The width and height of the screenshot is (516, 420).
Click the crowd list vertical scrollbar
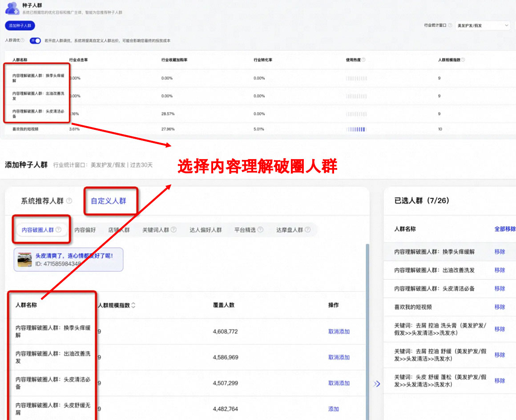(367, 332)
